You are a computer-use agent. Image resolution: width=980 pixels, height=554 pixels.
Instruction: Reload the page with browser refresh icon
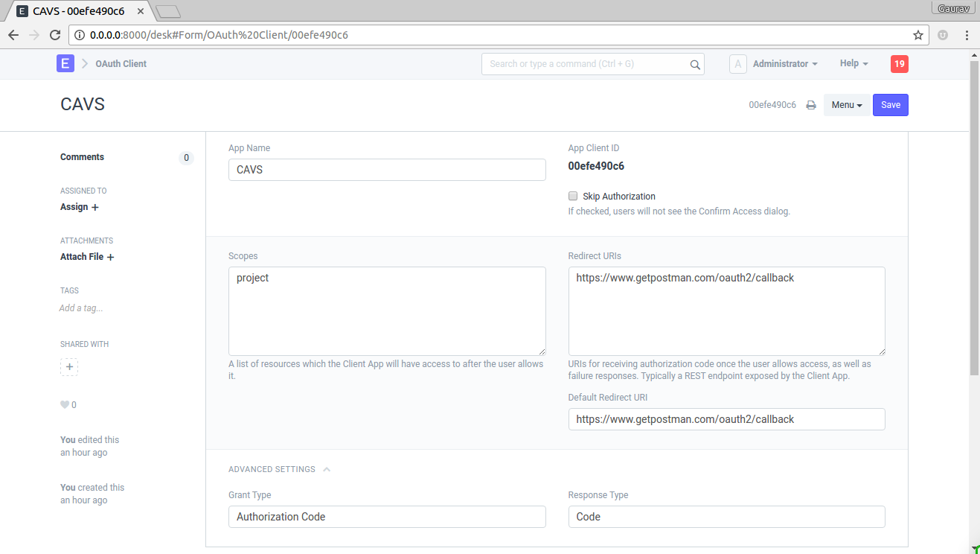(54, 35)
